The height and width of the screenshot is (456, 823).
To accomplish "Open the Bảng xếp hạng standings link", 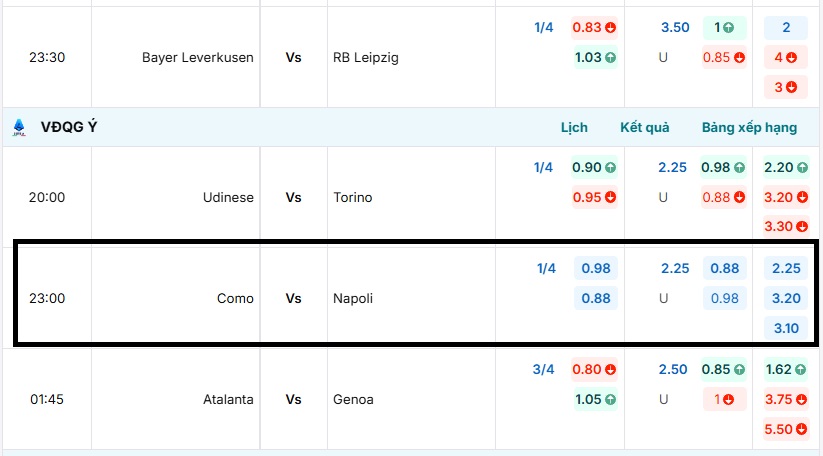I will pyautogui.click(x=749, y=128).
